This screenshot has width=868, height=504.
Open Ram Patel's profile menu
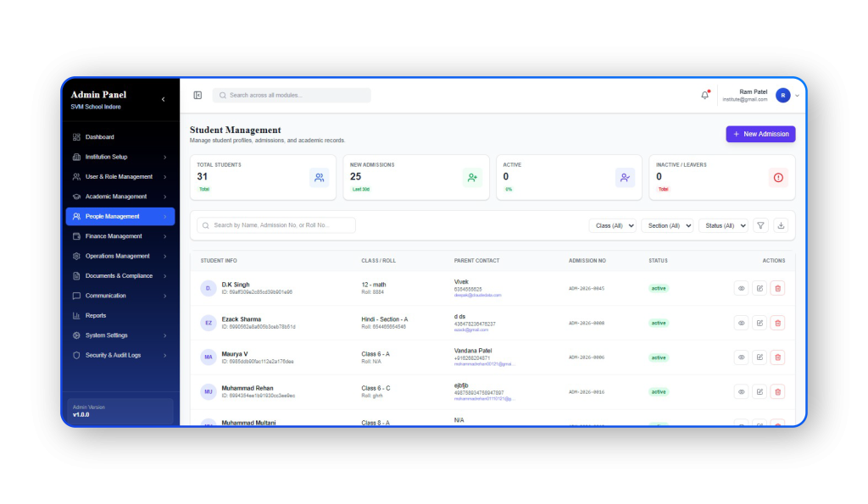tap(784, 95)
